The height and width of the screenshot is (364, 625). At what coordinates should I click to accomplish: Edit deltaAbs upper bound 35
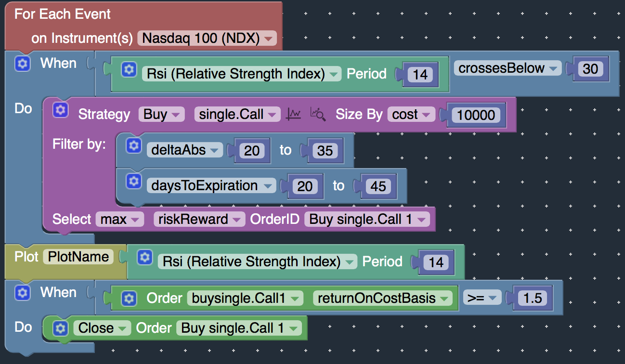[x=325, y=151]
